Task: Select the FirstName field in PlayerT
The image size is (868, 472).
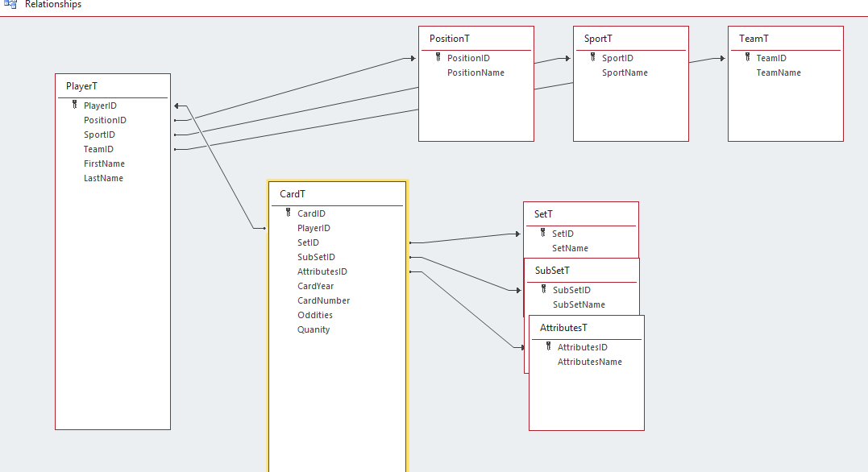Action: [x=104, y=164]
